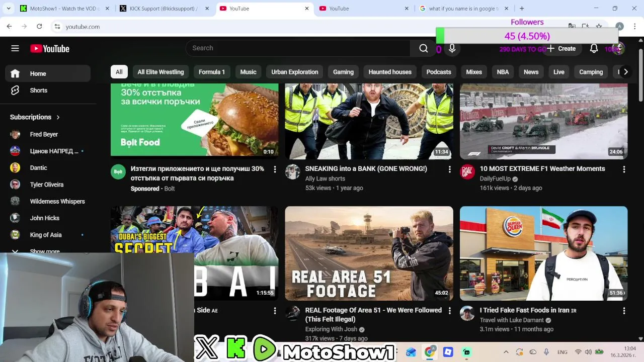Open DailyFuelUp channel avatar
Image resolution: width=644 pixels, height=362 pixels.
(x=467, y=172)
